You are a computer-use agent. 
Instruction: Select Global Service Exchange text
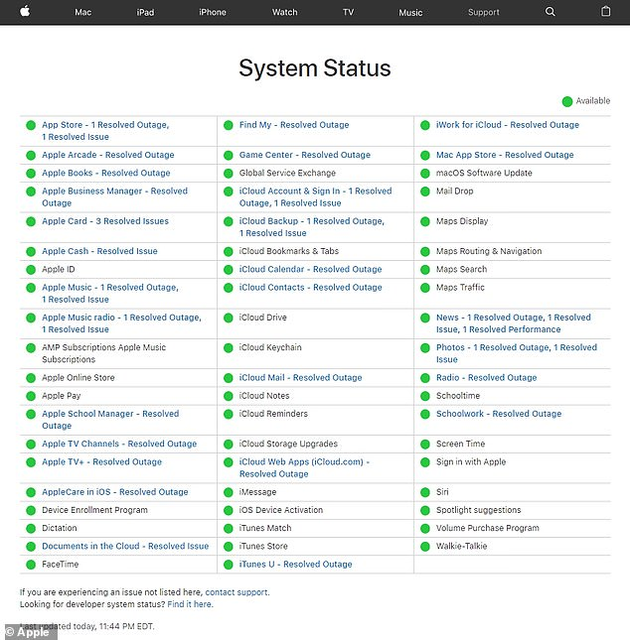[287, 173]
